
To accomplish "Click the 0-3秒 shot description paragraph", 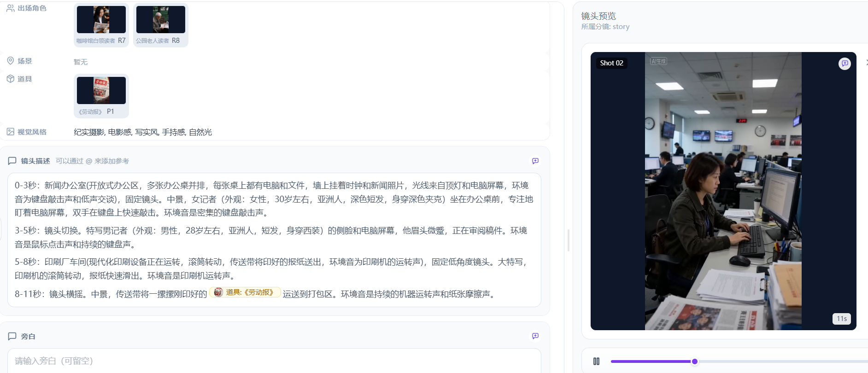I will click(x=274, y=199).
